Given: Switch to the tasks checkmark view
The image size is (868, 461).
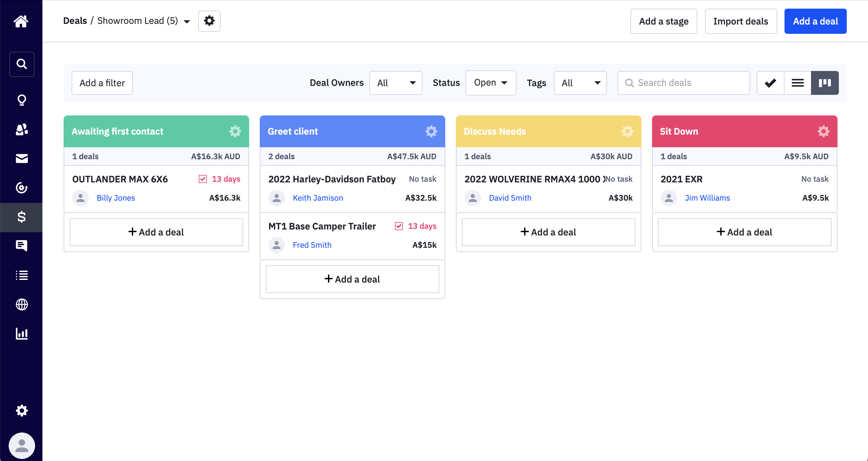Looking at the screenshot, I should (x=770, y=83).
